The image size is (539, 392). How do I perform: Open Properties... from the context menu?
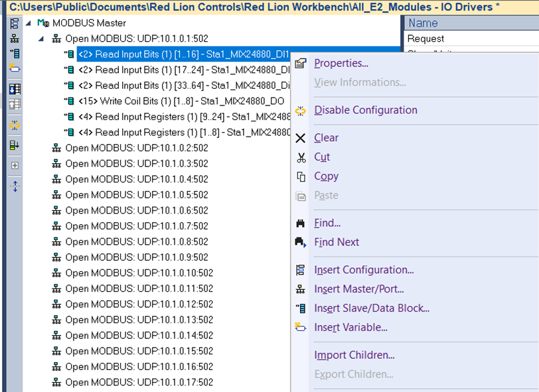(341, 63)
